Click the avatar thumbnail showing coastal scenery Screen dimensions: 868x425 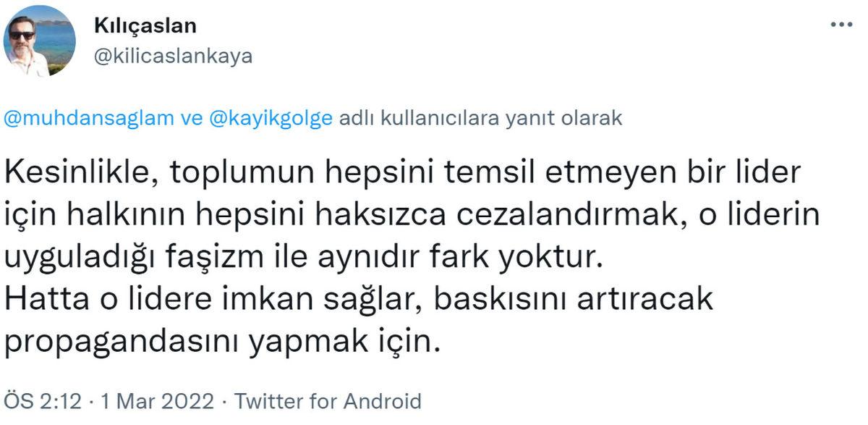40,40
